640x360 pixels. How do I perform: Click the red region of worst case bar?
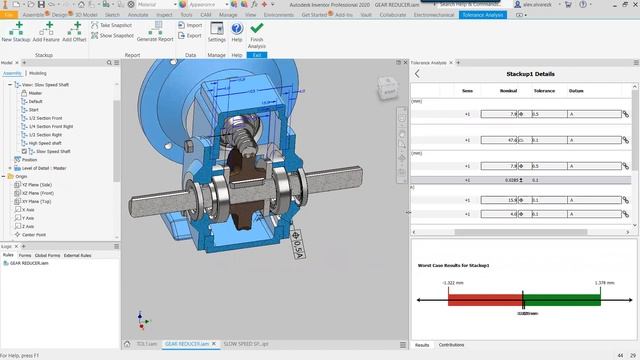coord(485,300)
